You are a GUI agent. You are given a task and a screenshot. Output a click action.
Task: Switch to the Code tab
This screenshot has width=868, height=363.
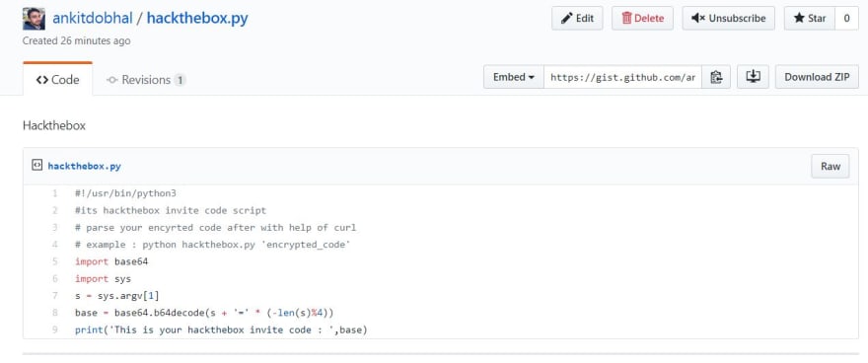(57, 80)
